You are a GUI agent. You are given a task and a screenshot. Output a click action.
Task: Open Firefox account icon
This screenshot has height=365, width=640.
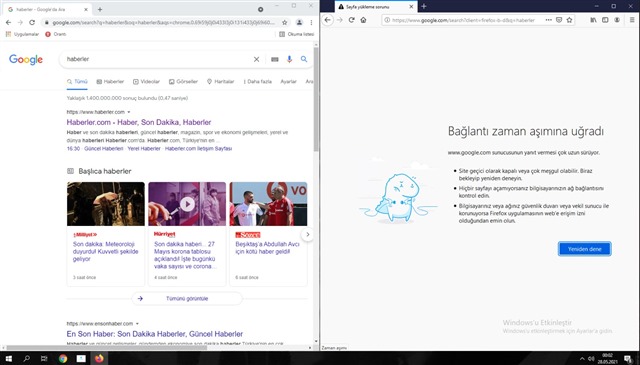point(617,20)
